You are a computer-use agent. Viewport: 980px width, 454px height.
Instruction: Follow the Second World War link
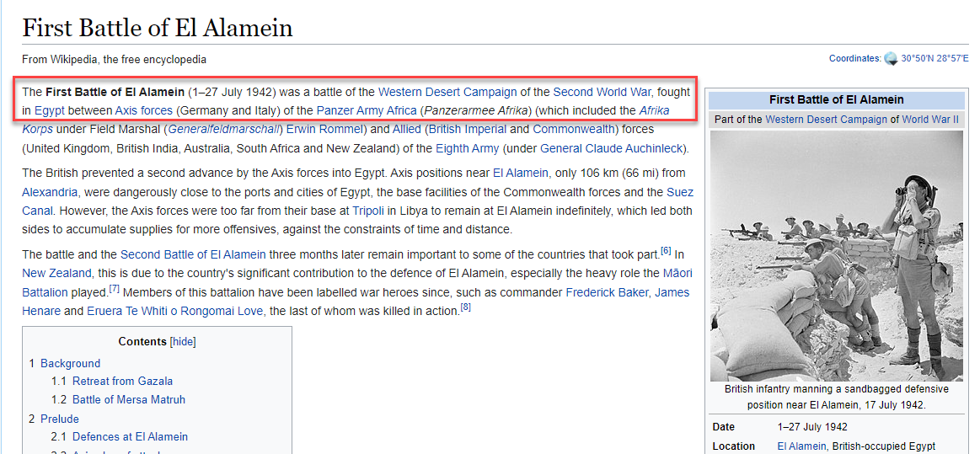(x=602, y=92)
